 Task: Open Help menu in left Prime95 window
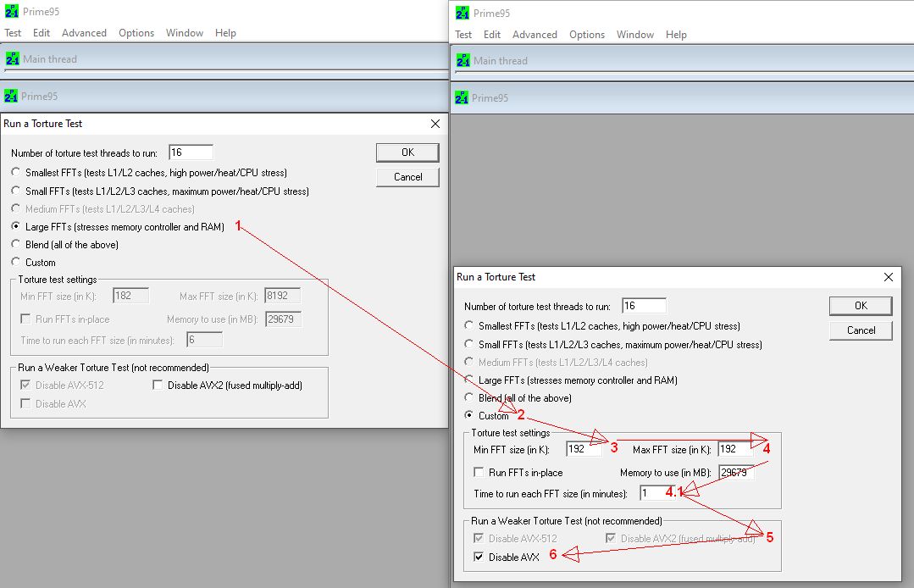click(225, 33)
